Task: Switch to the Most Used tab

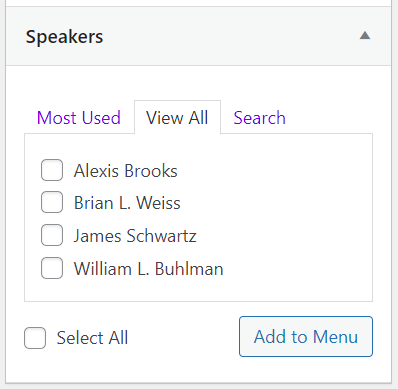Action: click(x=79, y=118)
